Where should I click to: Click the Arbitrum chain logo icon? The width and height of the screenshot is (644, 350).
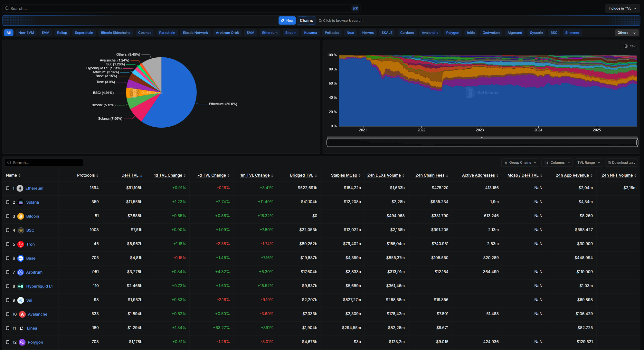[21, 272]
